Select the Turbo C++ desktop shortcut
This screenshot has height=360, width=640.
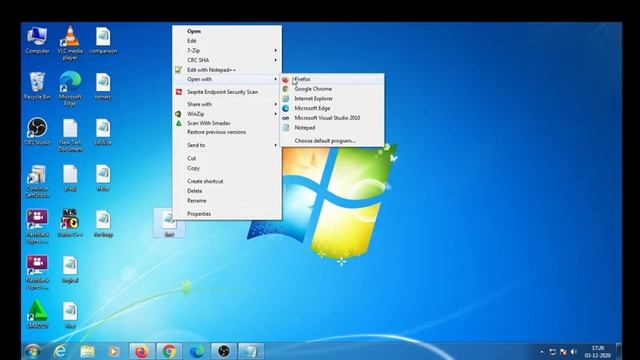pyautogui.click(x=70, y=223)
